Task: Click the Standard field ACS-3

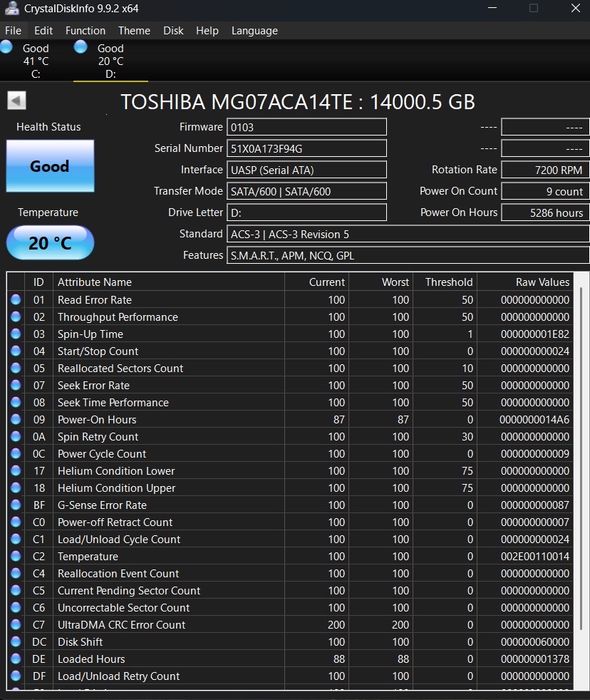Action: point(408,234)
